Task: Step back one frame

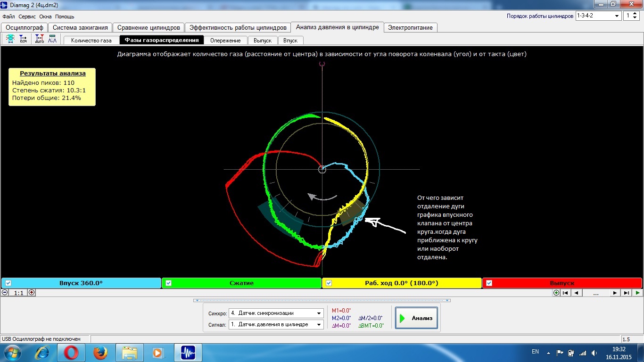Action: coord(577,293)
